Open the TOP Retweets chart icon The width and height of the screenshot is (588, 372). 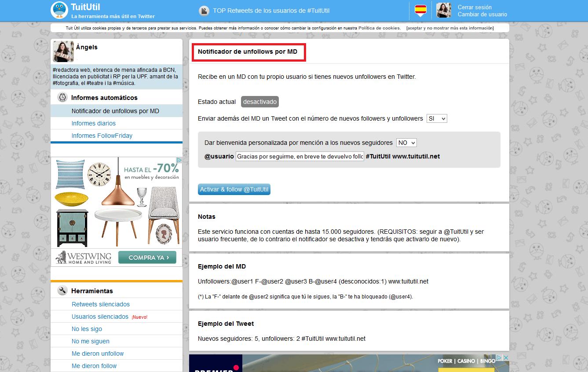[204, 11]
